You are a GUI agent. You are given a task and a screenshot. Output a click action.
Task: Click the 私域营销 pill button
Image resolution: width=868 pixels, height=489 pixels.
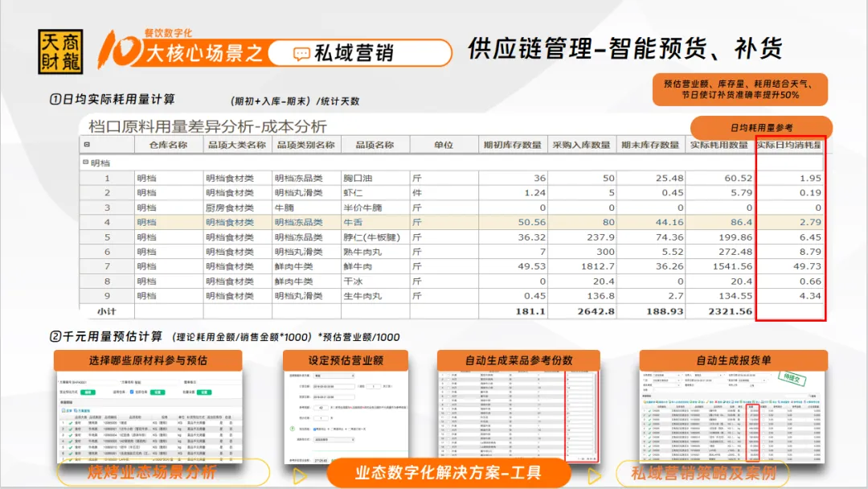[x=359, y=54]
